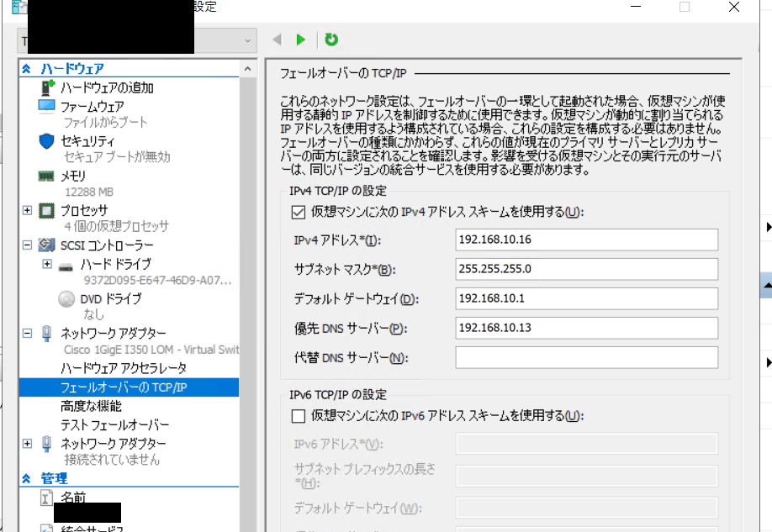772x532 pixels.
Task: Select 名前 under the 管理 section
Action: coord(73,497)
